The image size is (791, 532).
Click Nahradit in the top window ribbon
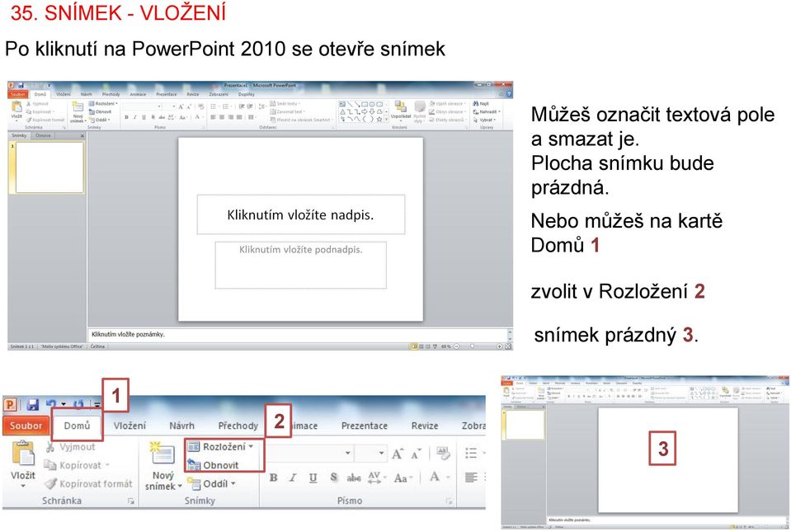[x=487, y=112]
